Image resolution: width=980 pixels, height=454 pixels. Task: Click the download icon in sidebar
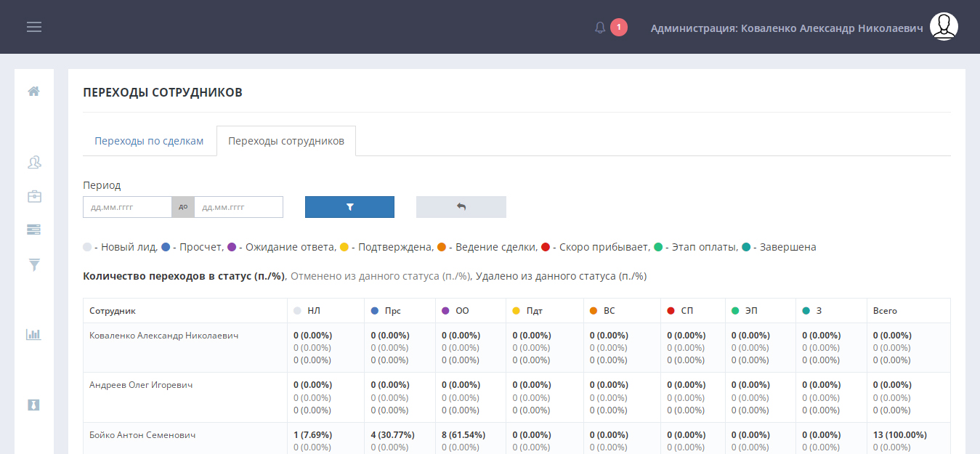[x=33, y=405]
